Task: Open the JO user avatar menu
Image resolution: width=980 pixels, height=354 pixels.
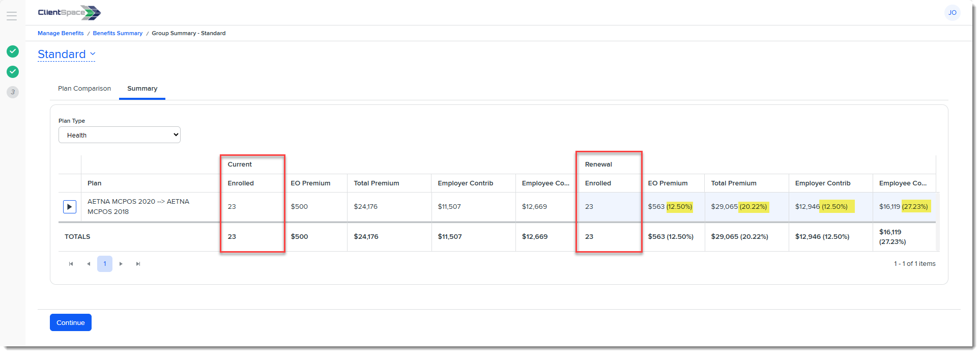Action: [x=952, y=13]
